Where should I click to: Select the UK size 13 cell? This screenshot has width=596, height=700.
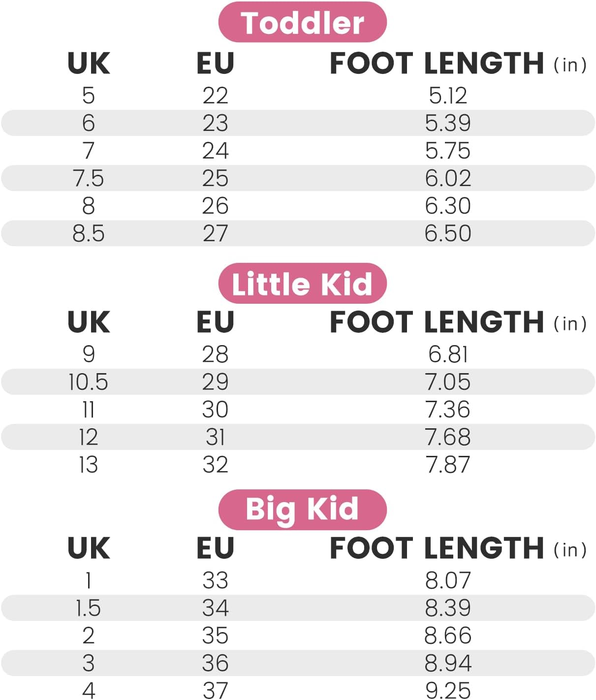pos(89,465)
